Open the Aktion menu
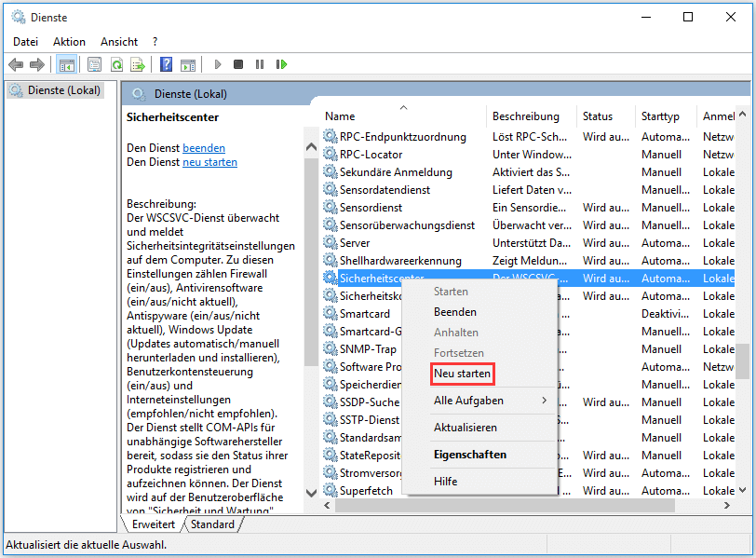This screenshot has width=756, height=558. [69, 42]
